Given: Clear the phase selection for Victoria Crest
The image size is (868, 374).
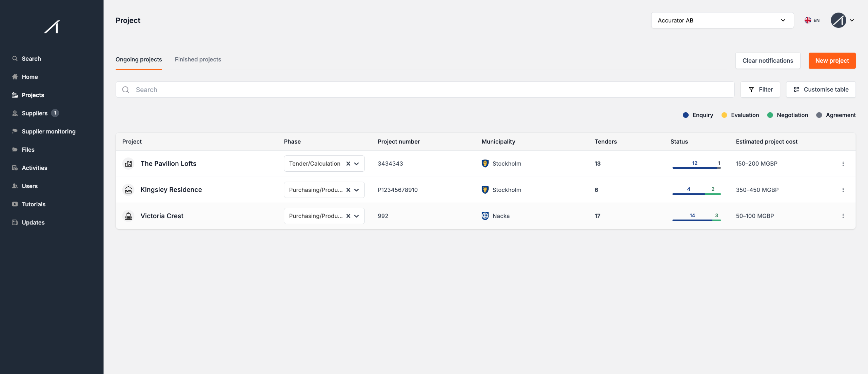Looking at the screenshot, I should tap(348, 216).
